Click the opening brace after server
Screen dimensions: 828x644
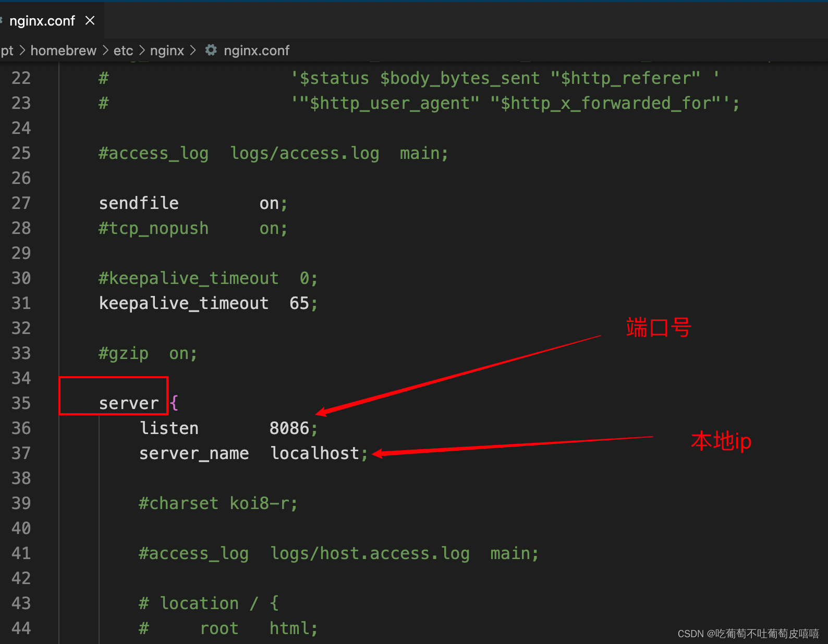click(174, 403)
